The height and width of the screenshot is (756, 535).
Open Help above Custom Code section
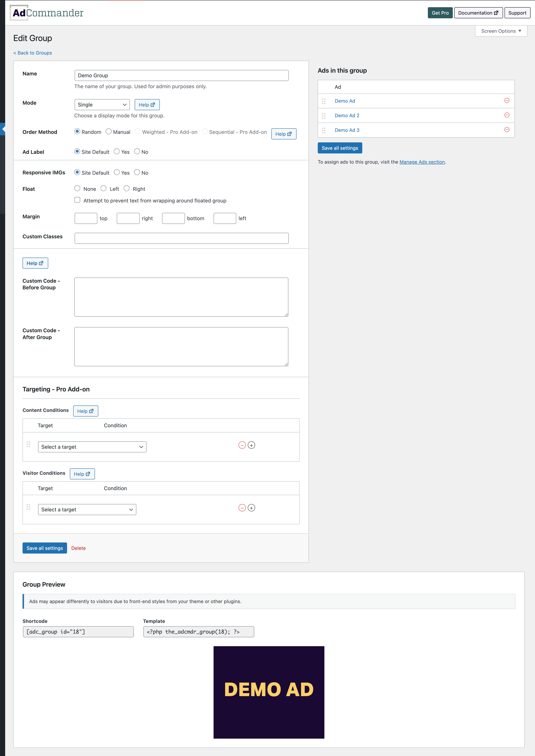pyautogui.click(x=35, y=263)
